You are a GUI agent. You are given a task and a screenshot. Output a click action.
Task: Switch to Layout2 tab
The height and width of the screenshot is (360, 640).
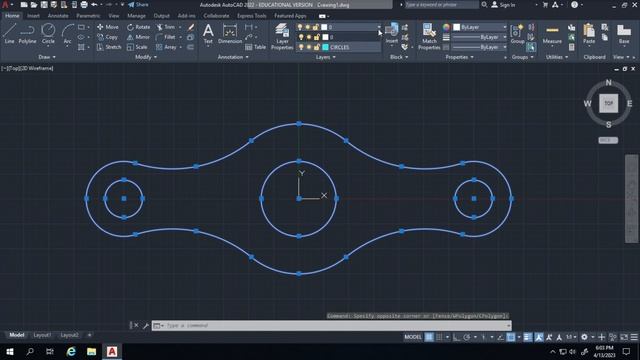(69, 335)
